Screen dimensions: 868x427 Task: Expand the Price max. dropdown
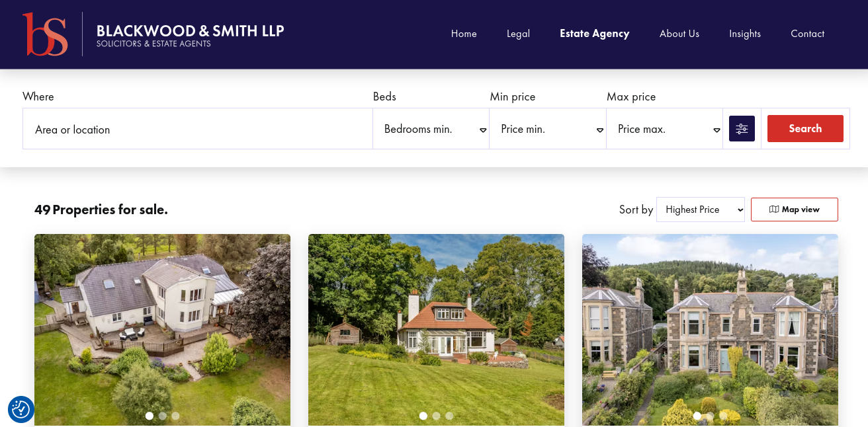[x=664, y=129]
